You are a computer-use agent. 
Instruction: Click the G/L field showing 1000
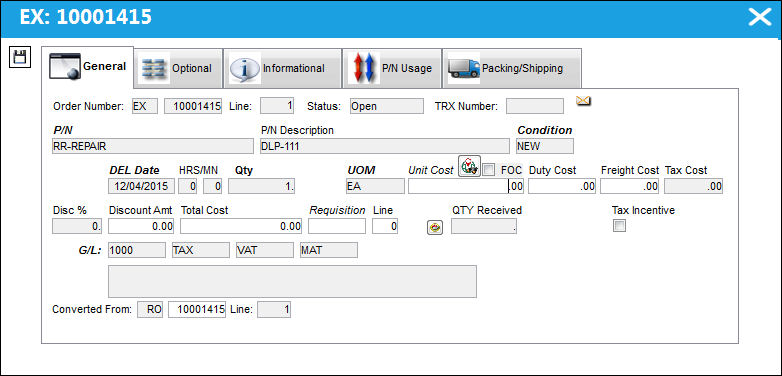[x=137, y=250]
